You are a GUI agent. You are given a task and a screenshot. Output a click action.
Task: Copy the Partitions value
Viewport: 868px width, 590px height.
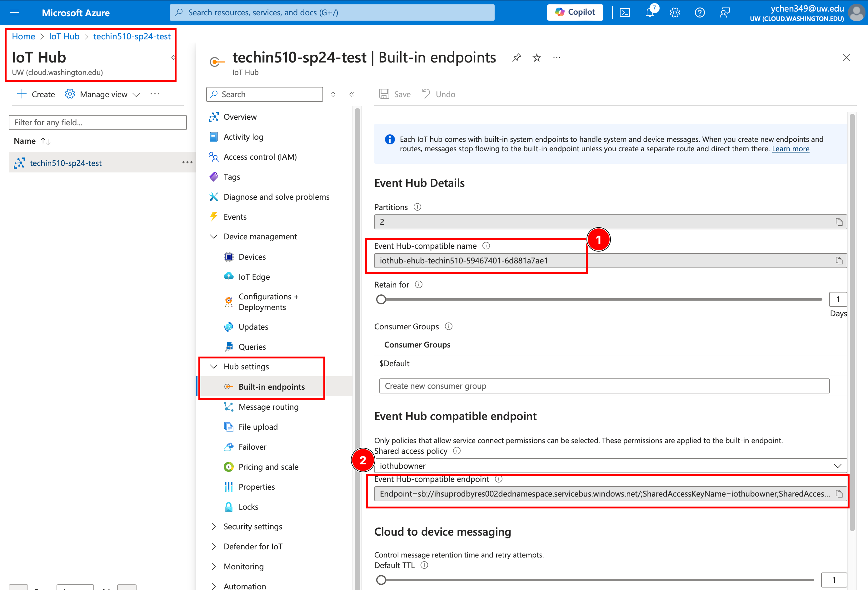839,222
